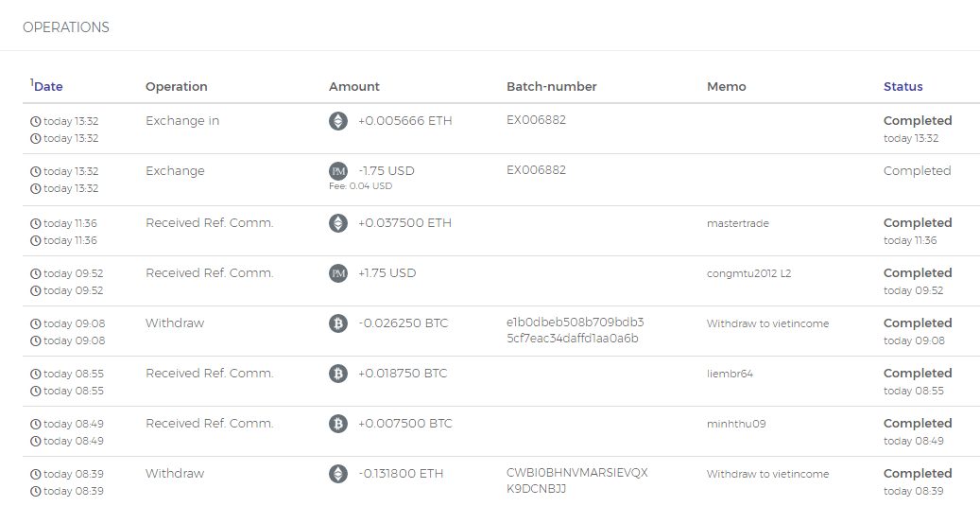This screenshot has width=980, height=506.
Task: Click Ethereum icon in Exchange in row
Action: click(337, 121)
